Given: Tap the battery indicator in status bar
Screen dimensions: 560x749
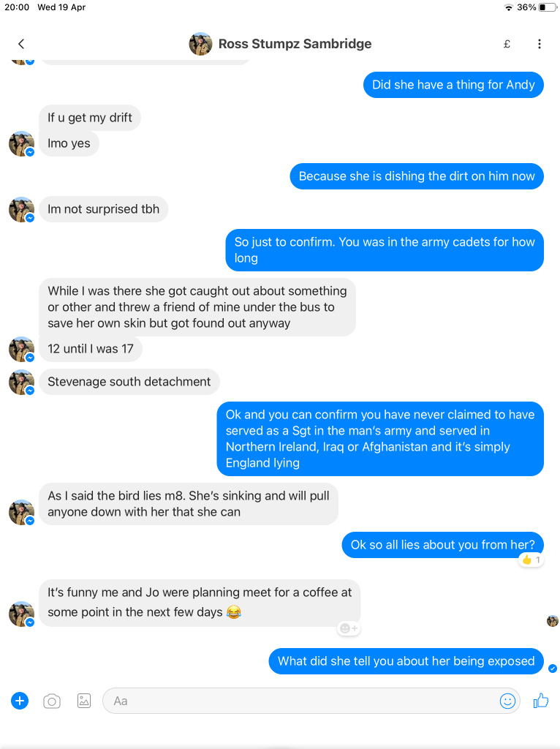Looking at the screenshot, I should (x=548, y=7).
